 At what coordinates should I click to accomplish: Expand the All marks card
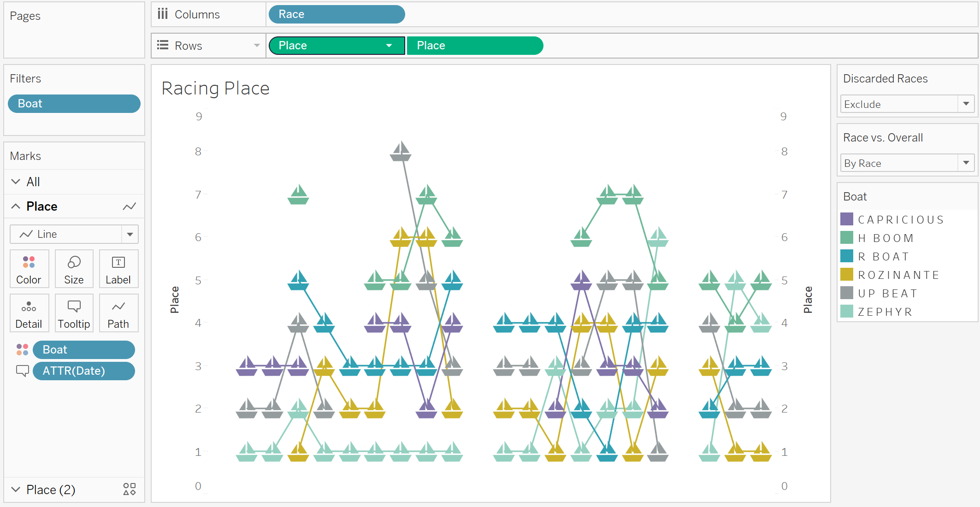(x=16, y=181)
